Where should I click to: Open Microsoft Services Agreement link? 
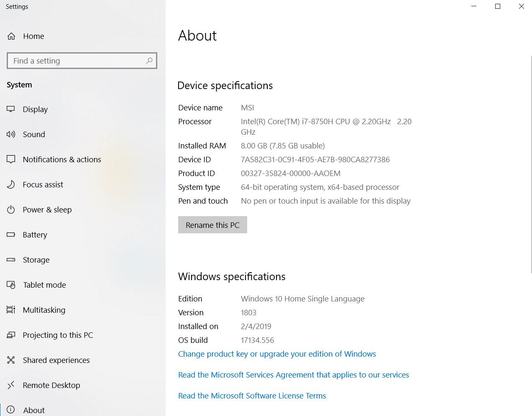[294, 375]
